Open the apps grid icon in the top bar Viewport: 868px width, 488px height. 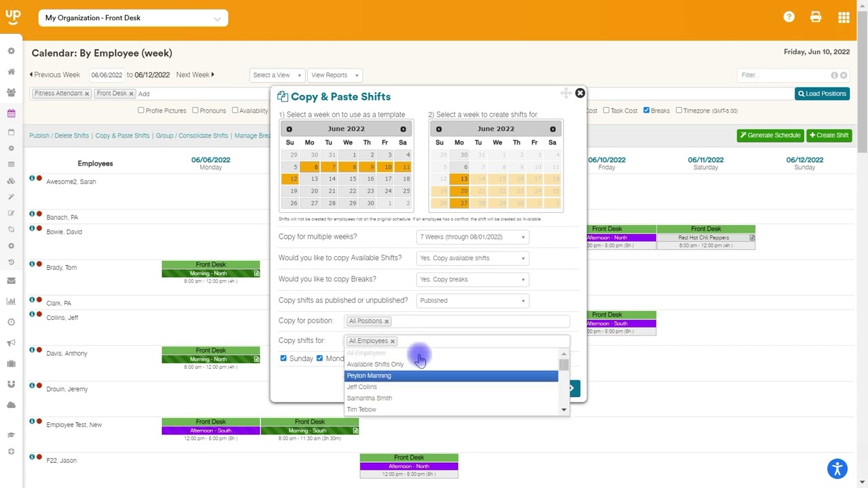(844, 18)
